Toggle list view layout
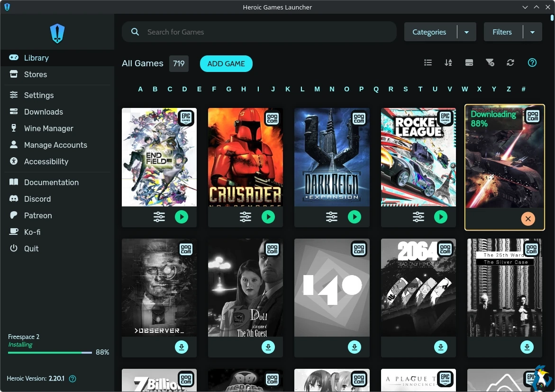555x392 pixels. point(428,63)
